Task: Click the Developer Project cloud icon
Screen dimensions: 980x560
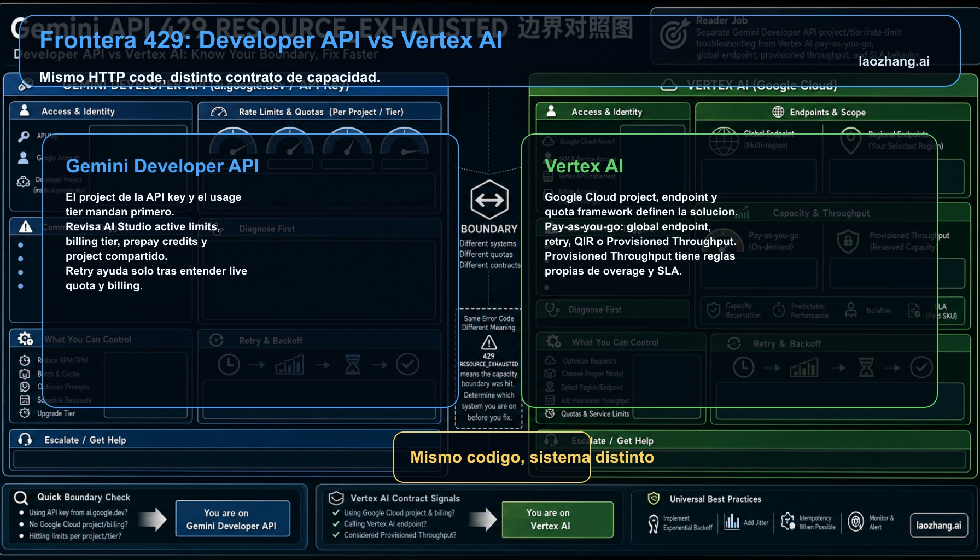Action: click(x=24, y=182)
